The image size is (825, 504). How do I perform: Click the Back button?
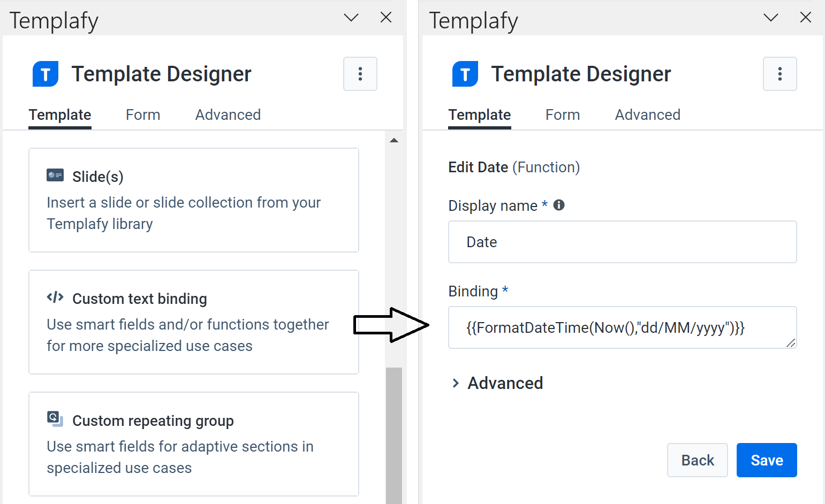pyautogui.click(x=697, y=460)
